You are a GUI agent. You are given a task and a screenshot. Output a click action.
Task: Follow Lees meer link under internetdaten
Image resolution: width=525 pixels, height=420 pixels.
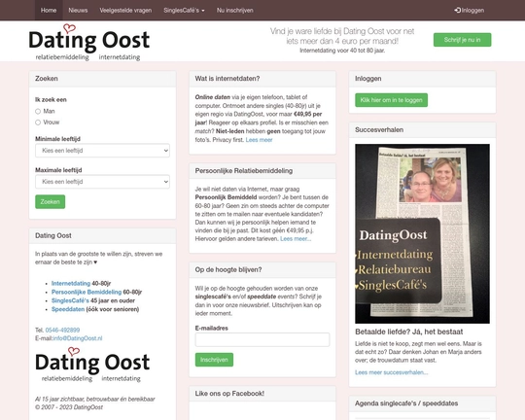(x=260, y=140)
